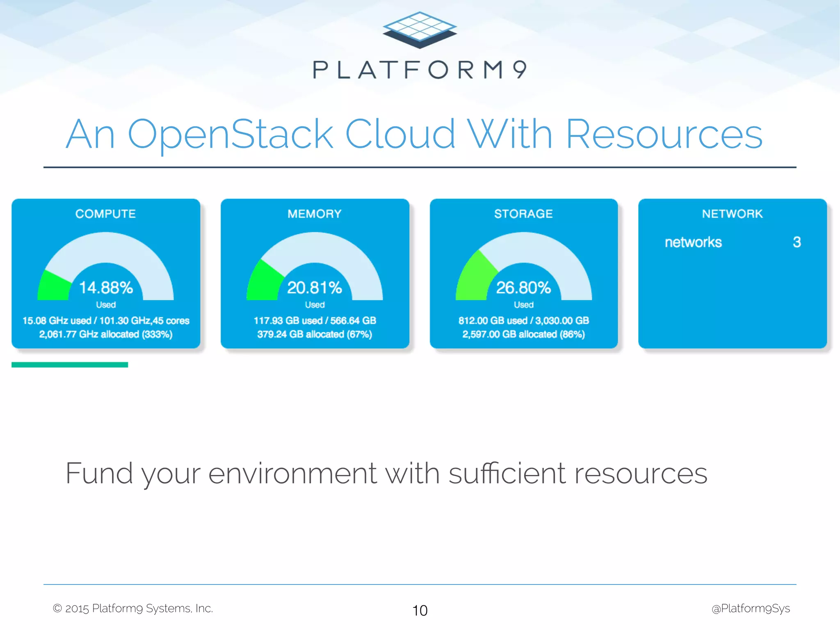Click 'Fund your environment with sufficient resources'

point(386,474)
